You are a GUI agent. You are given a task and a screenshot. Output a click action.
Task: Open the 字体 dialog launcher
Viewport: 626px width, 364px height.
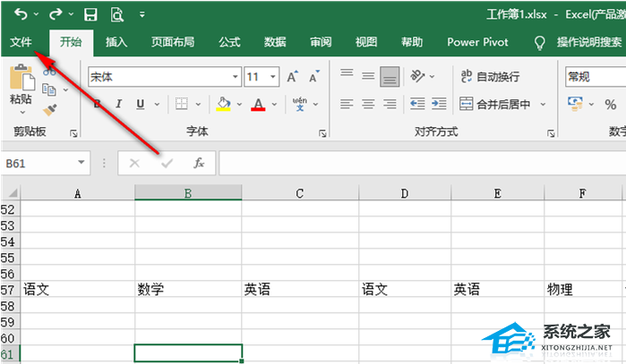point(322,133)
